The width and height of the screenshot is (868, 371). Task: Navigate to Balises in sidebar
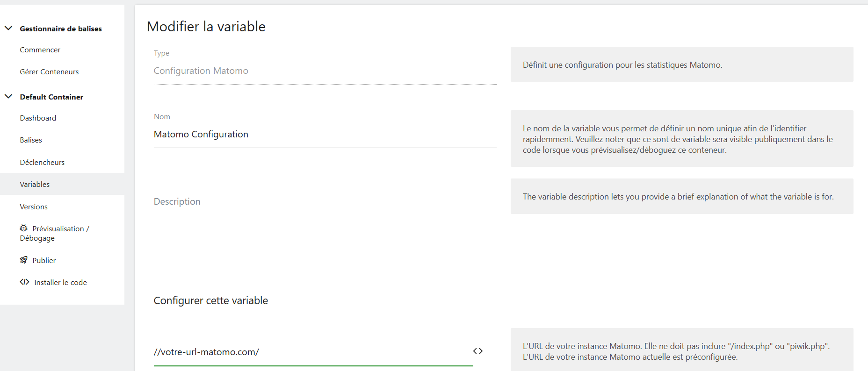coord(31,140)
